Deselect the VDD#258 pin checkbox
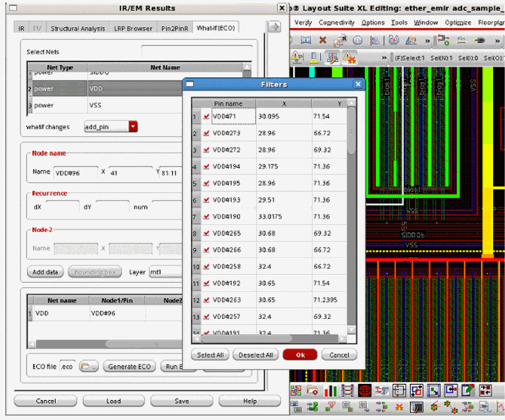The image size is (505, 420). (206, 267)
